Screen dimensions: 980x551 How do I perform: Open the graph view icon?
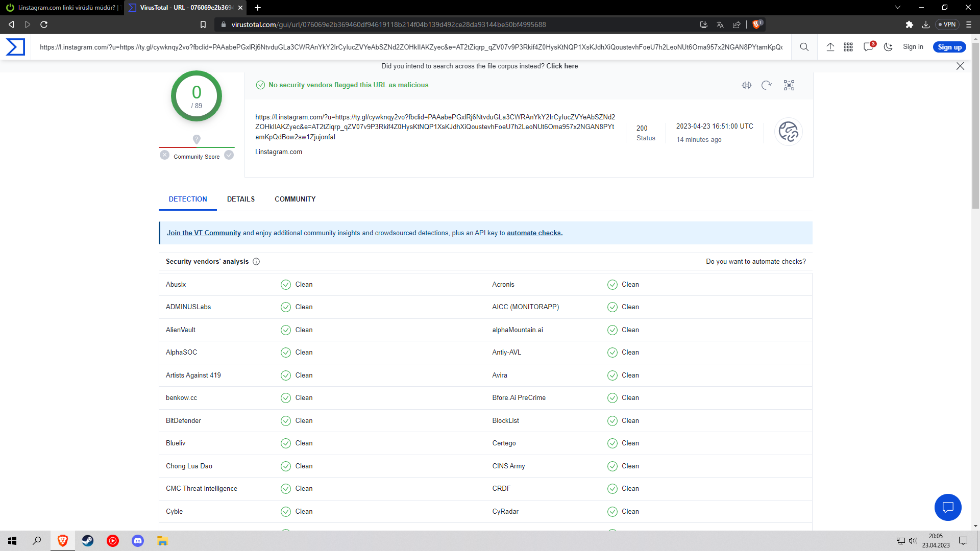point(789,85)
